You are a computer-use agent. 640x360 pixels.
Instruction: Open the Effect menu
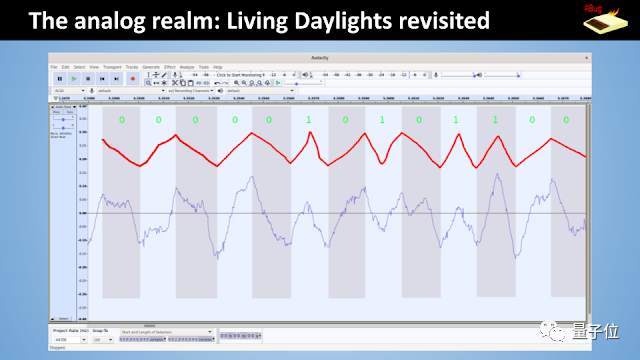(x=170, y=67)
